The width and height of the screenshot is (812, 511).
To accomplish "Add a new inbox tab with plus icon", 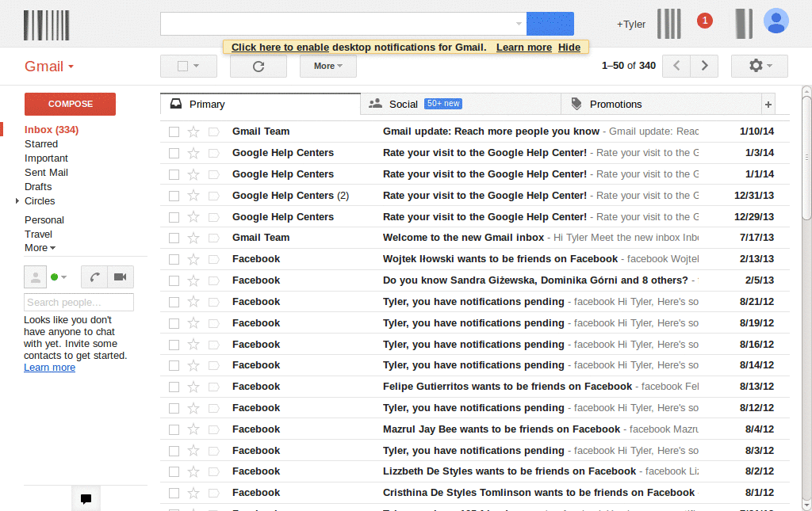I will pyautogui.click(x=768, y=105).
